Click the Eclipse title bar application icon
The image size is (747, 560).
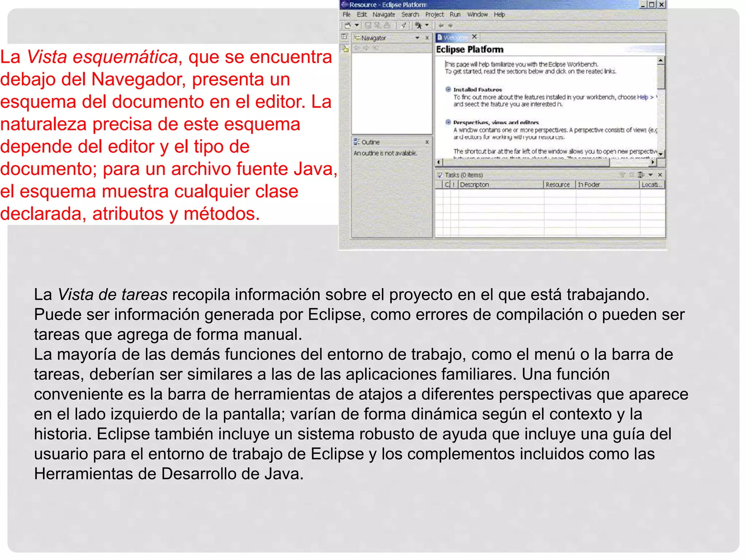[344, 5]
